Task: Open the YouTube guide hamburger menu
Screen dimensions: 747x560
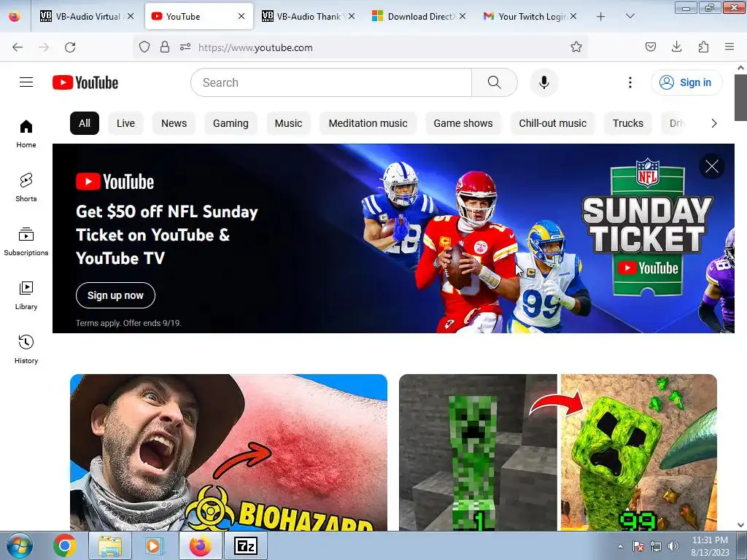Action: (26, 82)
